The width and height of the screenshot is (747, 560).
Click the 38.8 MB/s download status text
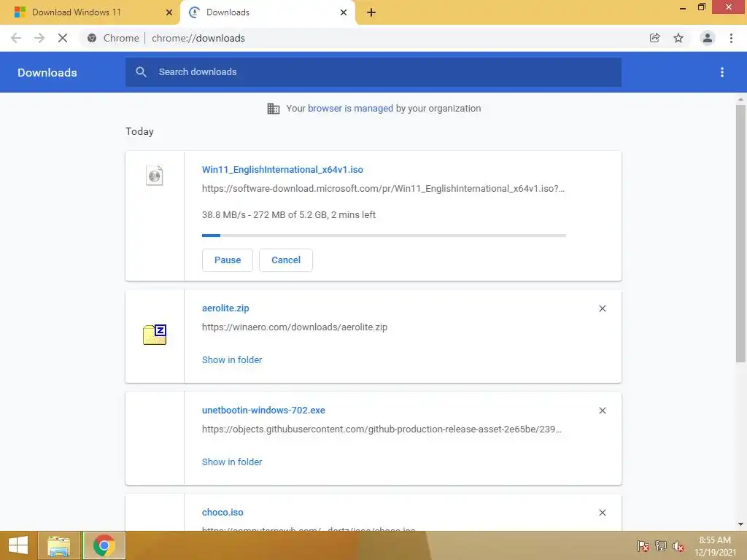point(289,215)
